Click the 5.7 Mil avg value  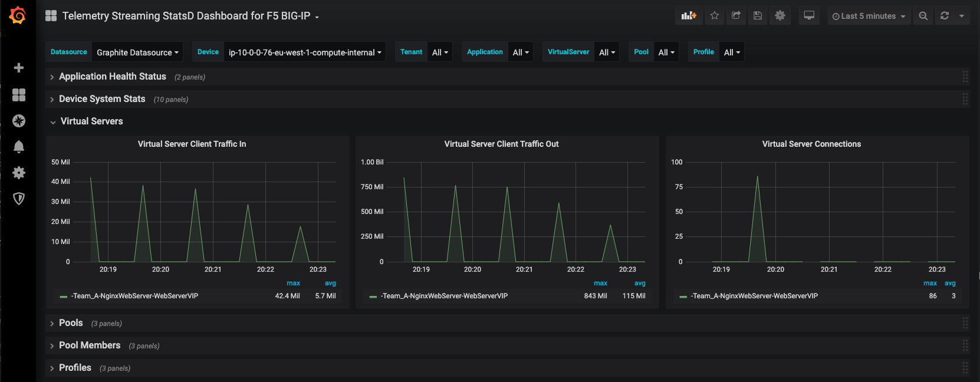click(x=325, y=296)
